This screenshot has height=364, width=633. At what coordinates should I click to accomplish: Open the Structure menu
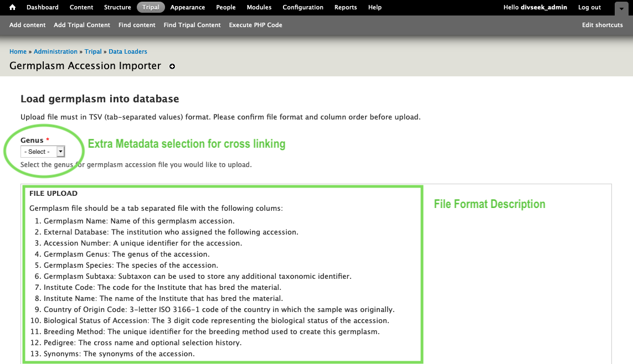tap(117, 7)
